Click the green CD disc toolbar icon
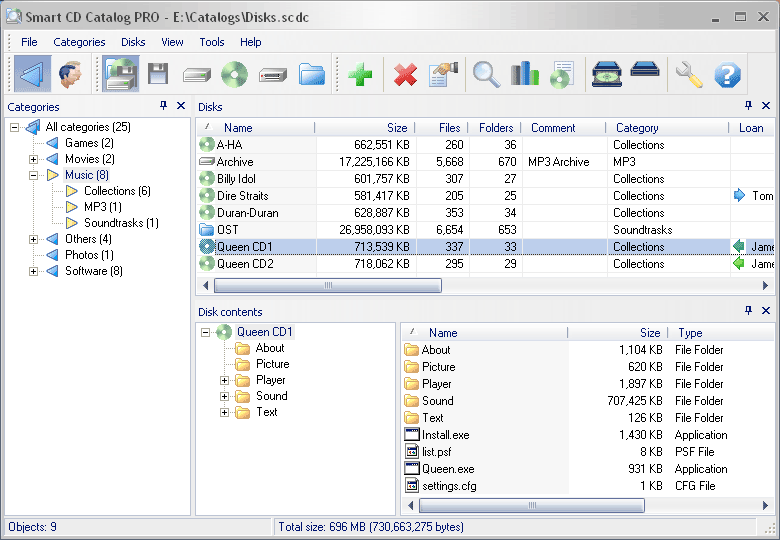The image size is (780, 540). [234, 74]
